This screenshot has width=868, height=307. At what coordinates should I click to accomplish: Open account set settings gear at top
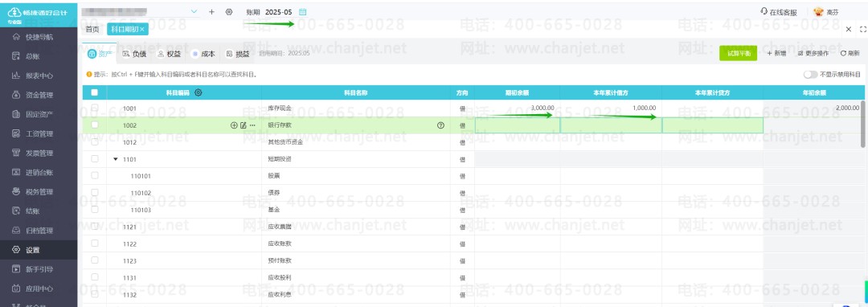pos(229,11)
